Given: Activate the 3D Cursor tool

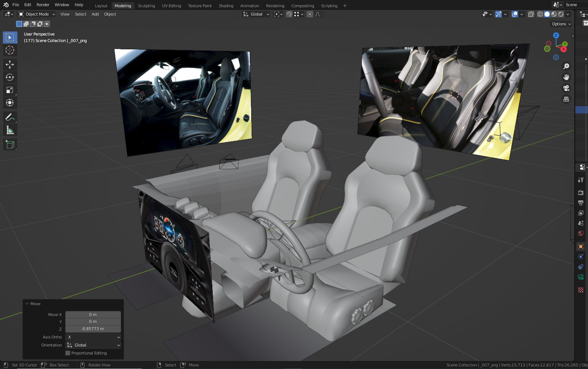Looking at the screenshot, I should coord(10,50).
